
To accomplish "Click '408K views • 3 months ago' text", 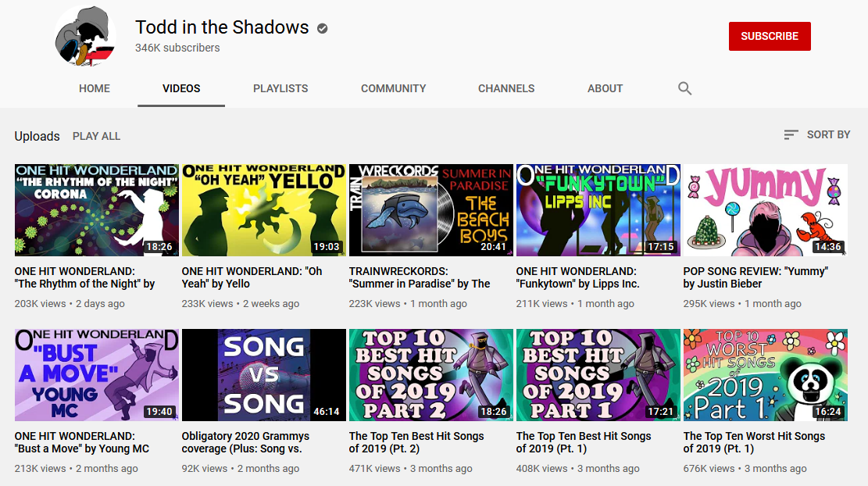I will (578, 468).
